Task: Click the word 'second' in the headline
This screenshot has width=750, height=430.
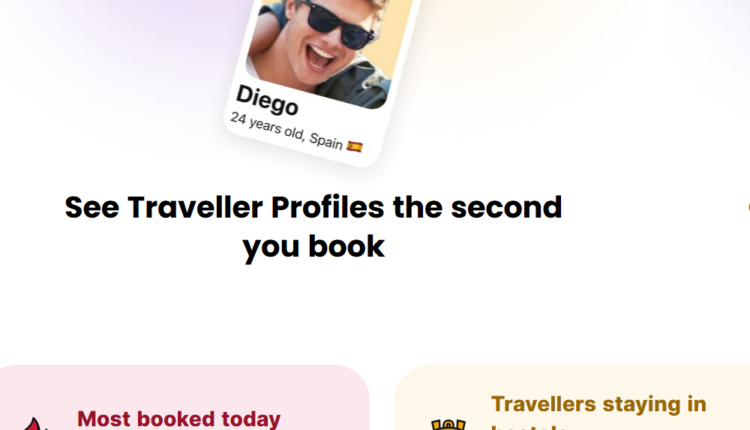Action: [506, 208]
